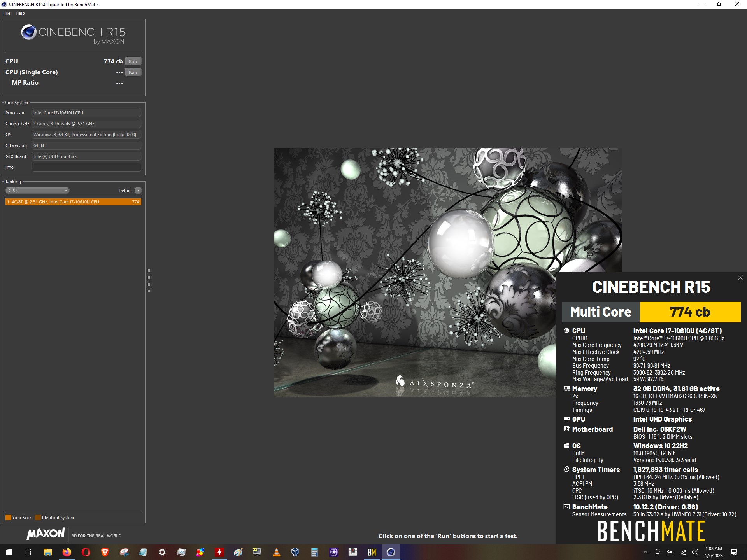Open the volume speaker tray icon
Image resolution: width=747 pixels, height=560 pixels.
click(x=695, y=552)
